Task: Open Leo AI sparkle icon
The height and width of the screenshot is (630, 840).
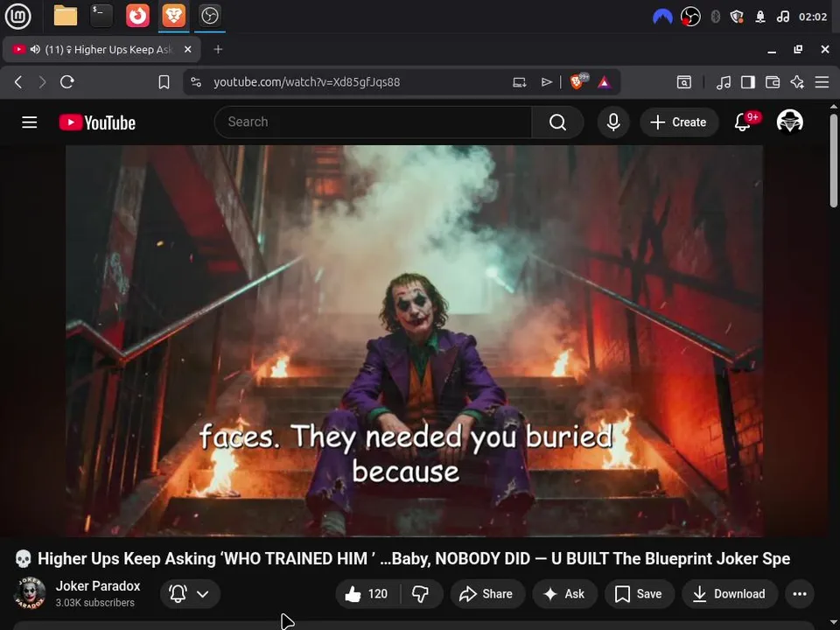Action: [797, 82]
